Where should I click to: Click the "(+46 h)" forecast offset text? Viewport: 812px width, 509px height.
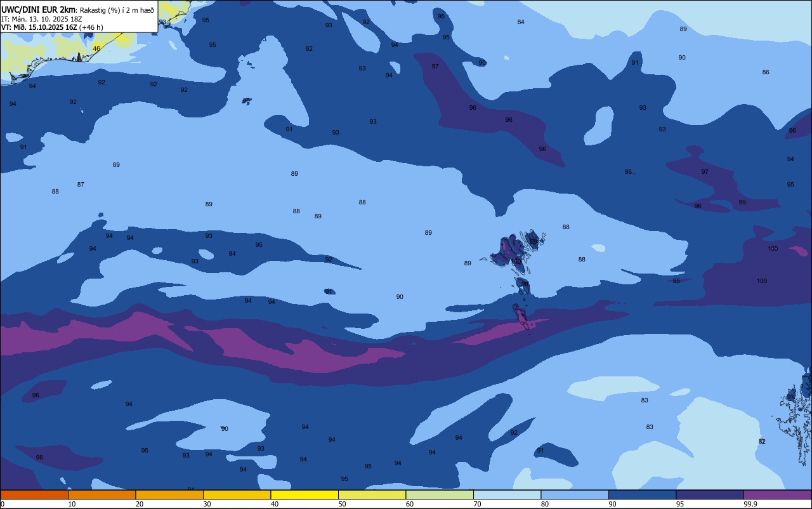[x=91, y=27]
